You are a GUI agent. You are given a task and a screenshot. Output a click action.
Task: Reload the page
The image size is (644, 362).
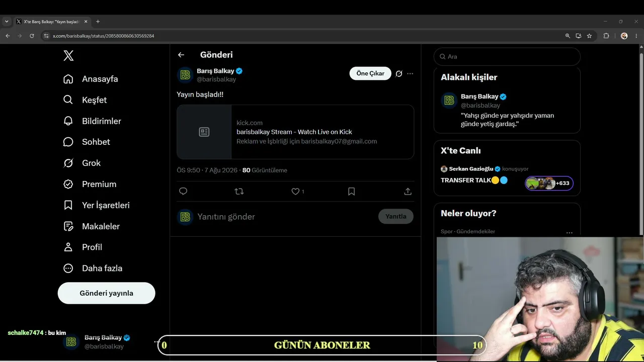tap(32, 36)
